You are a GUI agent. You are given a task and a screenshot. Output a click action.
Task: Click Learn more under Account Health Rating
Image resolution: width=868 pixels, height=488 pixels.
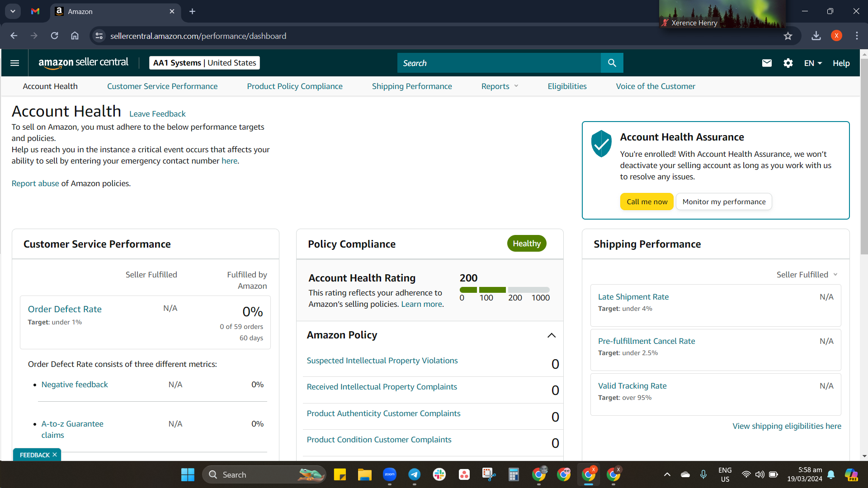pyautogui.click(x=421, y=304)
